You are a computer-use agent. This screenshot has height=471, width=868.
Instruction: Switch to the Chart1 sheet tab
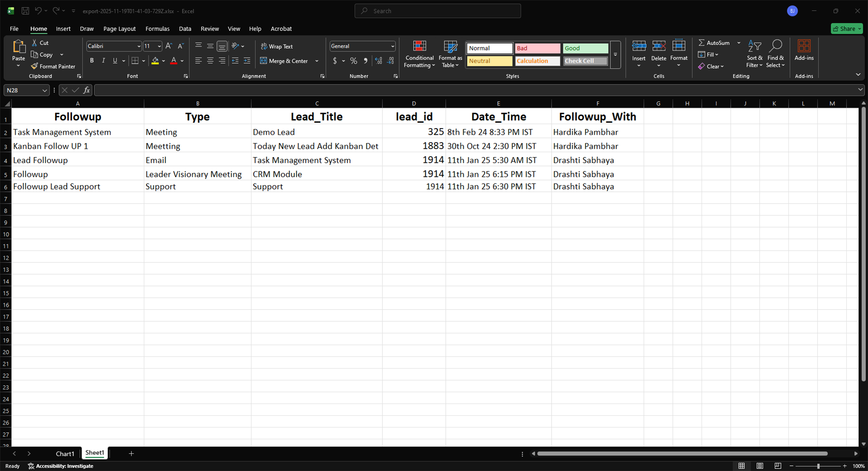pos(65,453)
